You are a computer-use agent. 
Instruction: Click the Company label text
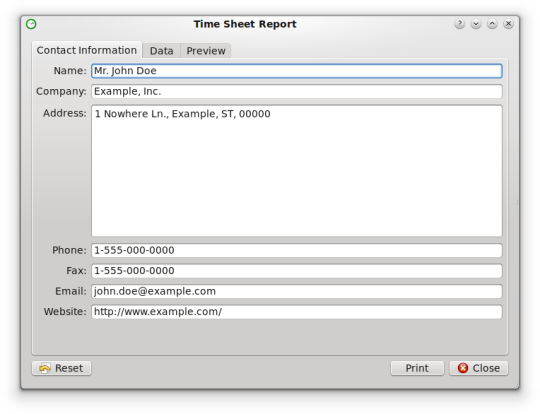point(61,92)
